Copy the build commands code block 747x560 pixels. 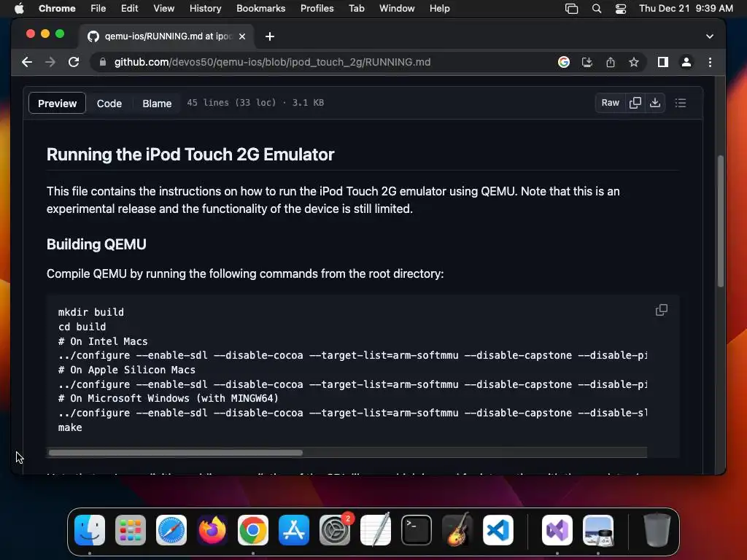(661, 310)
